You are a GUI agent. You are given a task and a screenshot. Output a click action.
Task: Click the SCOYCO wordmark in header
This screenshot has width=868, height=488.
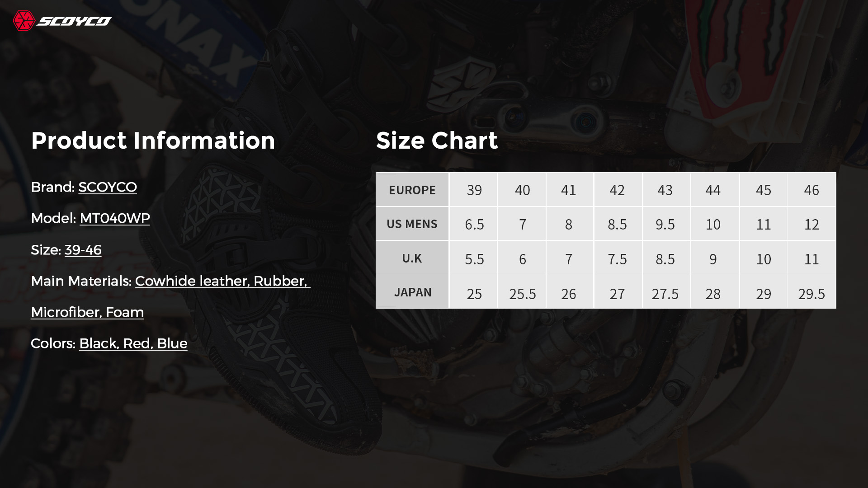74,21
